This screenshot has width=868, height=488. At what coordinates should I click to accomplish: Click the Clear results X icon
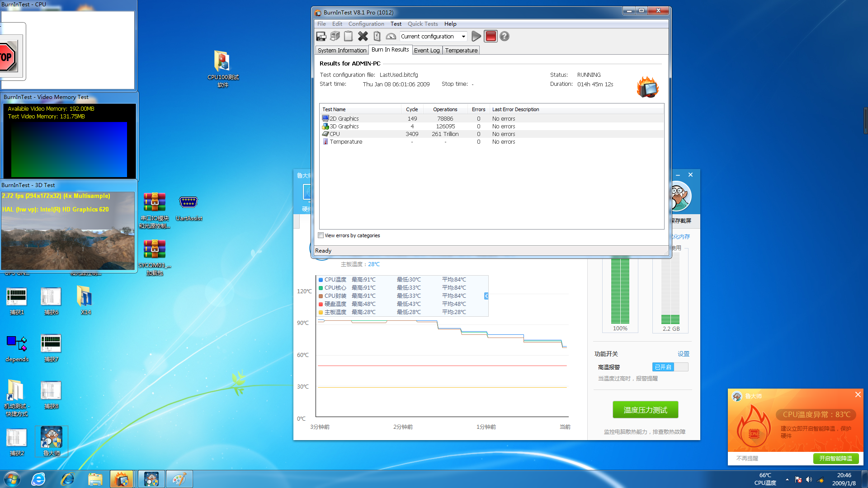[363, 36]
